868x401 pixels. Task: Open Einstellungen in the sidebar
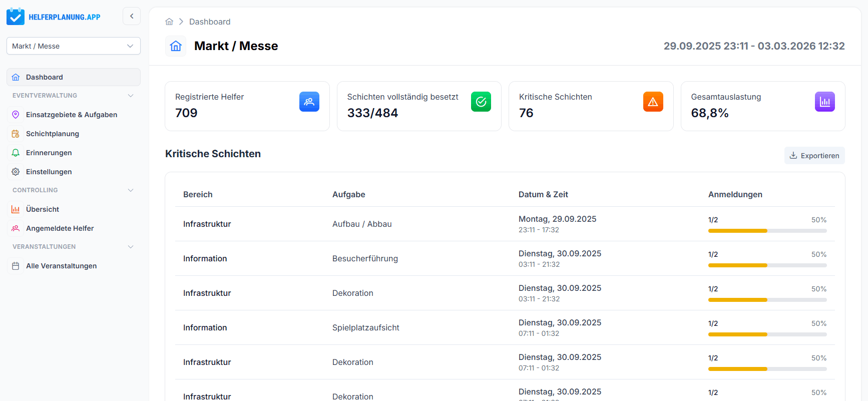(x=74, y=172)
